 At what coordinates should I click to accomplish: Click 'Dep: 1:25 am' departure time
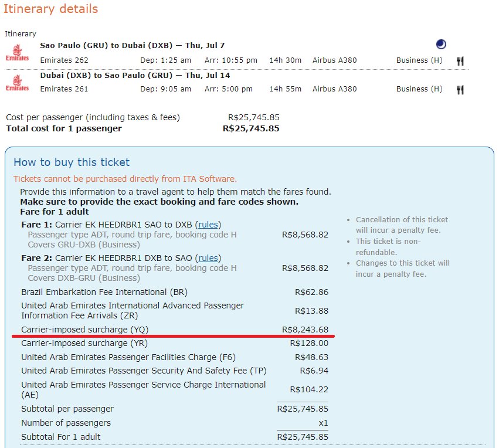click(x=166, y=60)
